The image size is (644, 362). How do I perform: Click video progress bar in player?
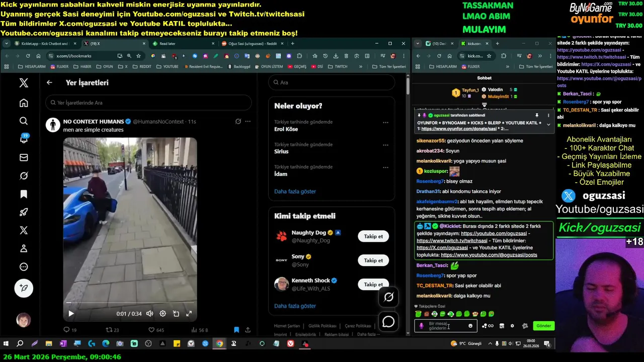(130, 303)
